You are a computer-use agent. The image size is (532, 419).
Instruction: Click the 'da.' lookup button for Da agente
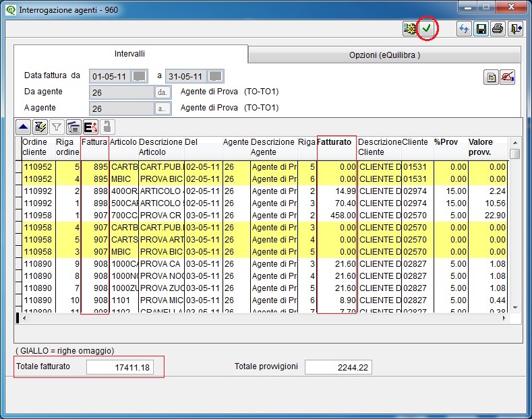point(162,92)
